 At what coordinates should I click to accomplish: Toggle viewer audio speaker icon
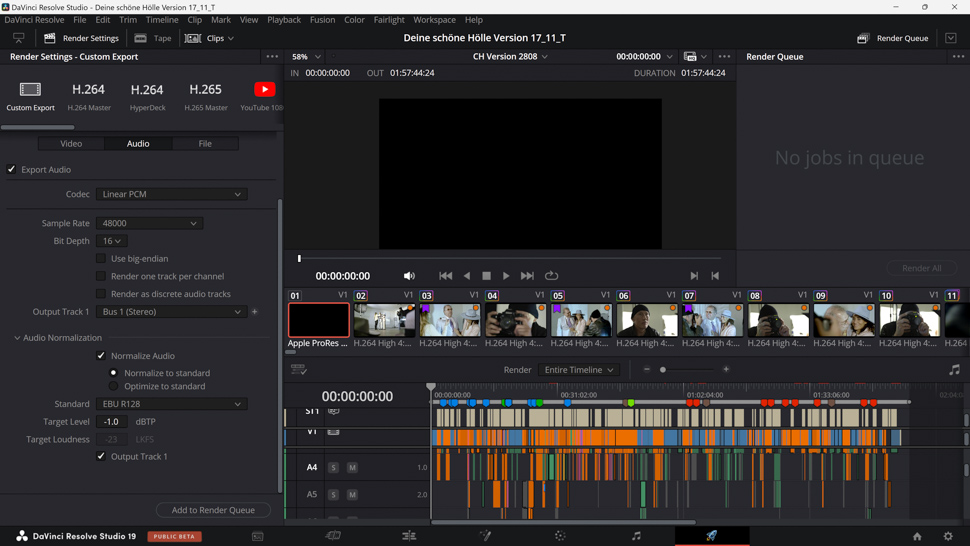click(x=409, y=276)
